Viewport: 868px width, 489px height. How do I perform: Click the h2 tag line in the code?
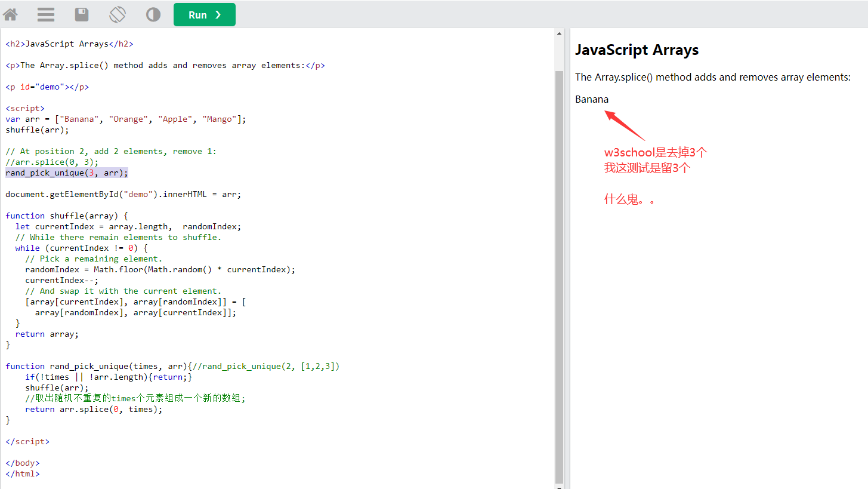pos(70,44)
